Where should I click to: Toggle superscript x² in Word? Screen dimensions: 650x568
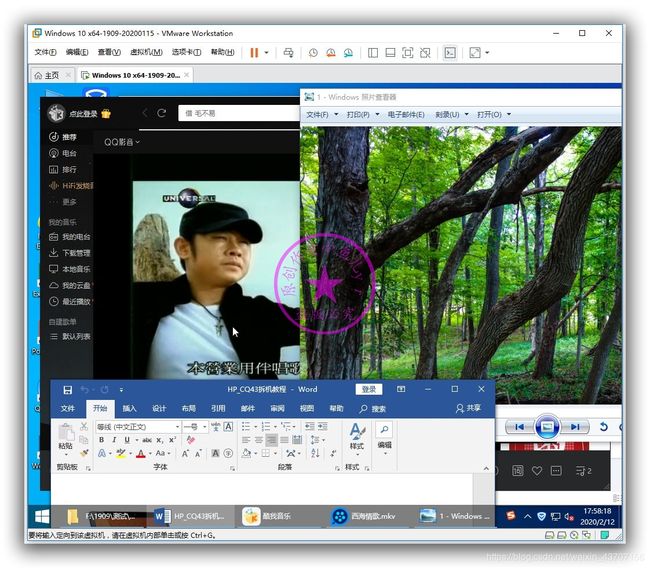pyautogui.click(x=172, y=440)
